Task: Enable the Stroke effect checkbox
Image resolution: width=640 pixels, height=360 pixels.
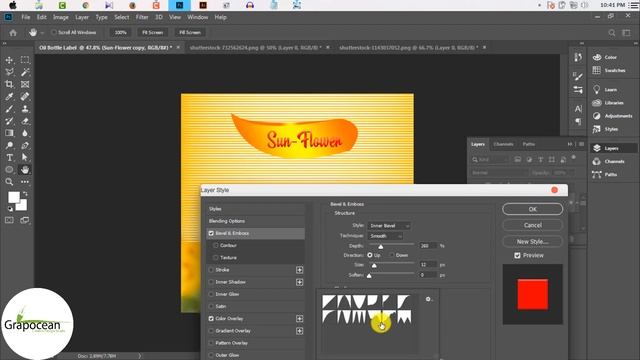Action: pyautogui.click(x=211, y=270)
